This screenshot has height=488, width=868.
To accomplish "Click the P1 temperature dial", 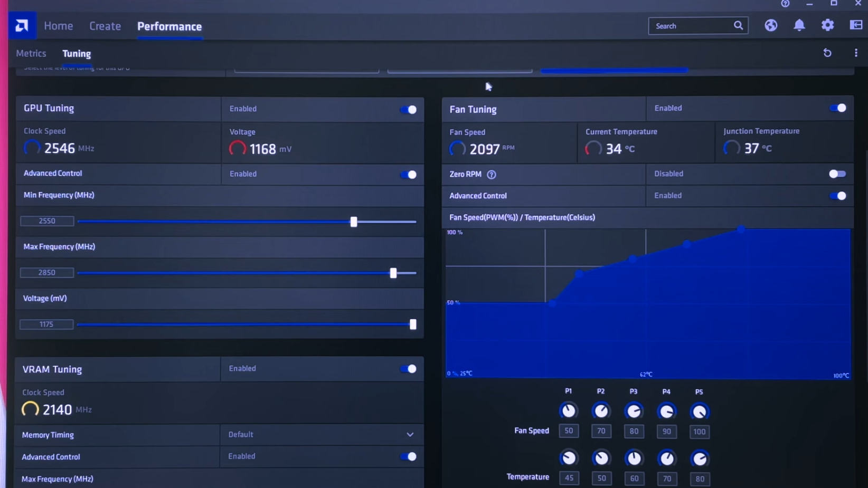I will pos(569,457).
